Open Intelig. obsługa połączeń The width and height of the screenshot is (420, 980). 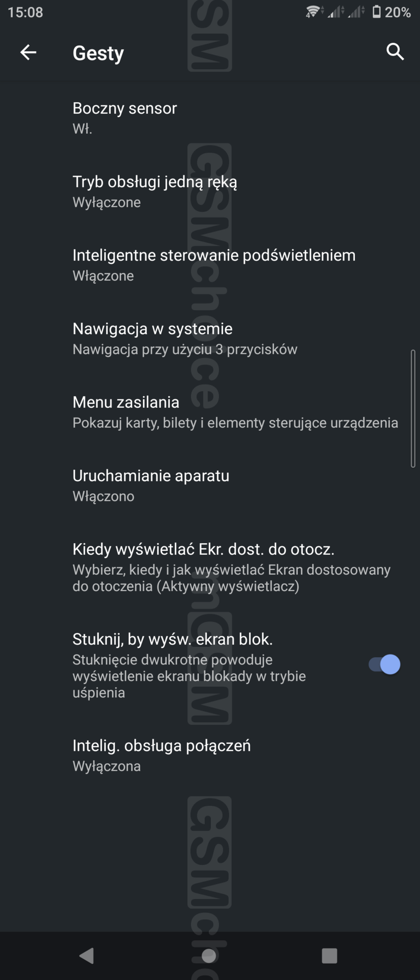click(x=161, y=755)
